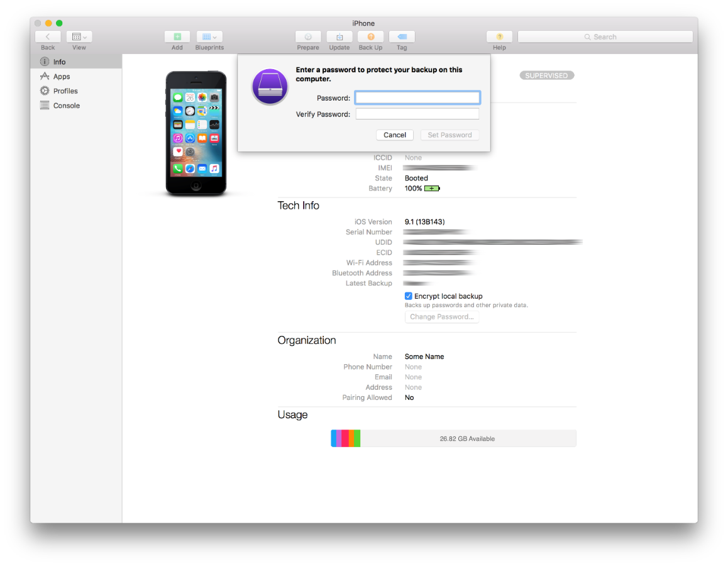The width and height of the screenshot is (728, 566).
Task: Uncheck Encrypt local backup checkbox
Action: (409, 296)
